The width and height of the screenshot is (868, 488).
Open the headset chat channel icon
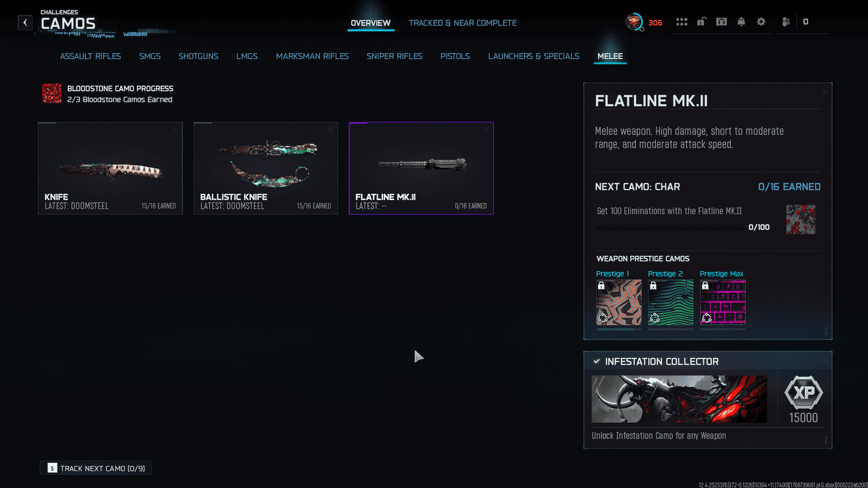coord(722,22)
